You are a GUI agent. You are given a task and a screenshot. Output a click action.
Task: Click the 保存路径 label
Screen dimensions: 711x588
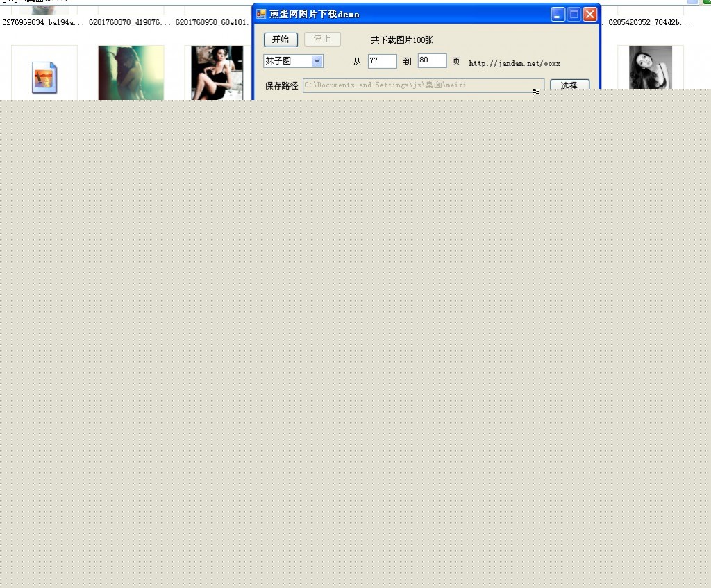[x=282, y=85]
